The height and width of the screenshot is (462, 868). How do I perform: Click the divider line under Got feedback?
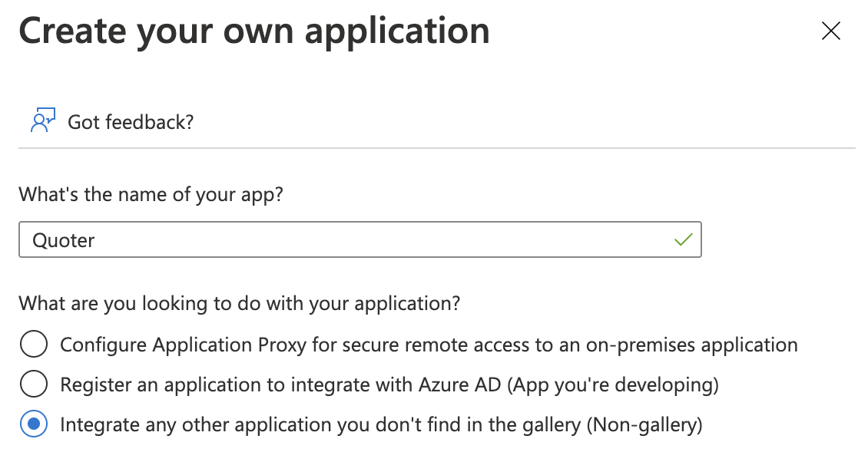click(x=437, y=147)
